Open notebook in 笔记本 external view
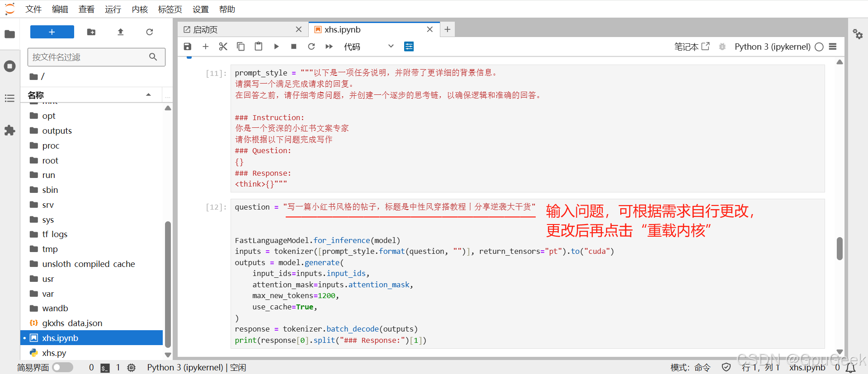 point(692,47)
